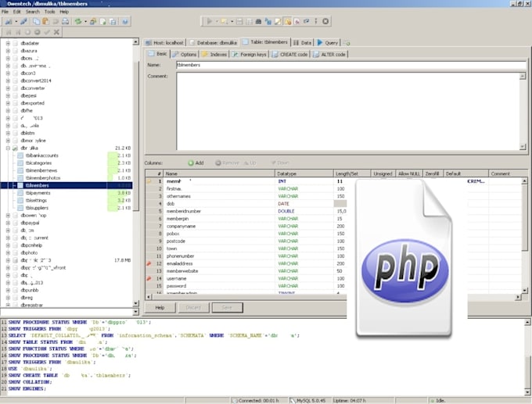Image resolution: width=532 pixels, height=404 pixels.
Task: Switch to the Query tab
Action: (x=328, y=42)
